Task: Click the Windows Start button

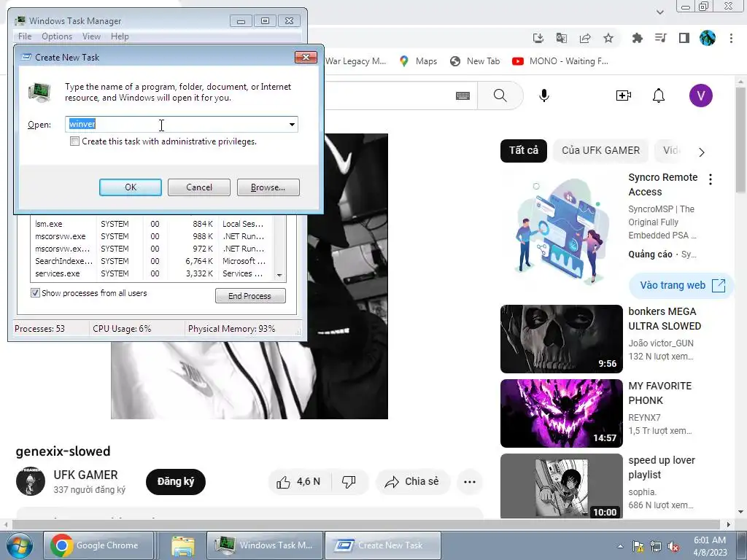Action: tap(18, 545)
